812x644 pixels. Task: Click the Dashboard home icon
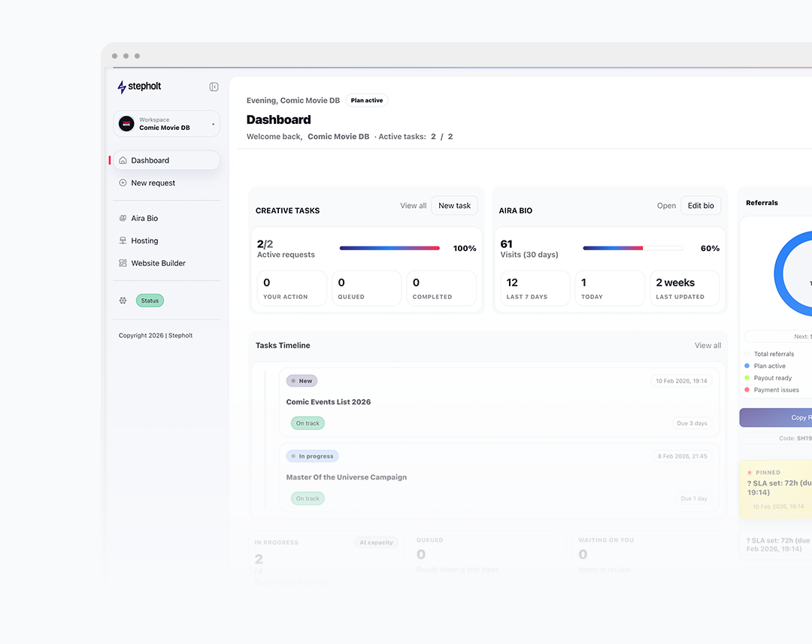(123, 160)
